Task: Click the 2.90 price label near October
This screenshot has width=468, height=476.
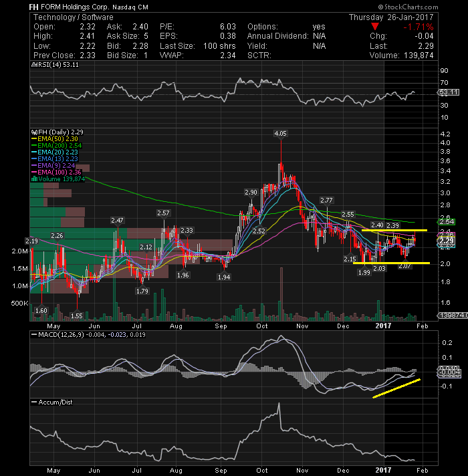Action: tap(251, 192)
